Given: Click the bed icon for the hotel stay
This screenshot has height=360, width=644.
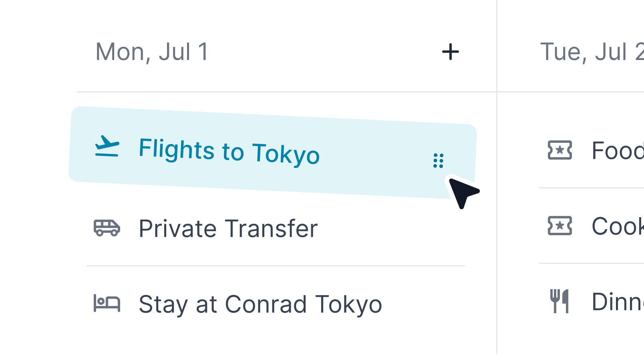Looking at the screenshot, I should 107,303.
